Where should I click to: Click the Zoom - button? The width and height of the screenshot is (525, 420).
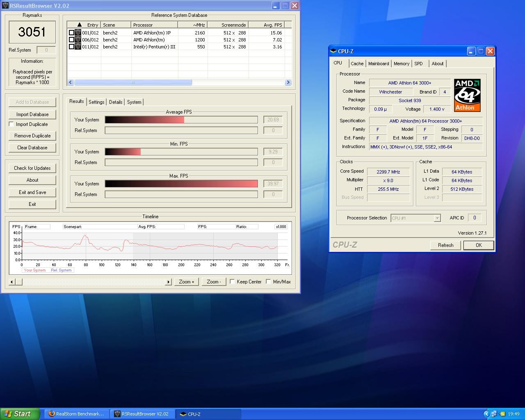pos(214,282)
